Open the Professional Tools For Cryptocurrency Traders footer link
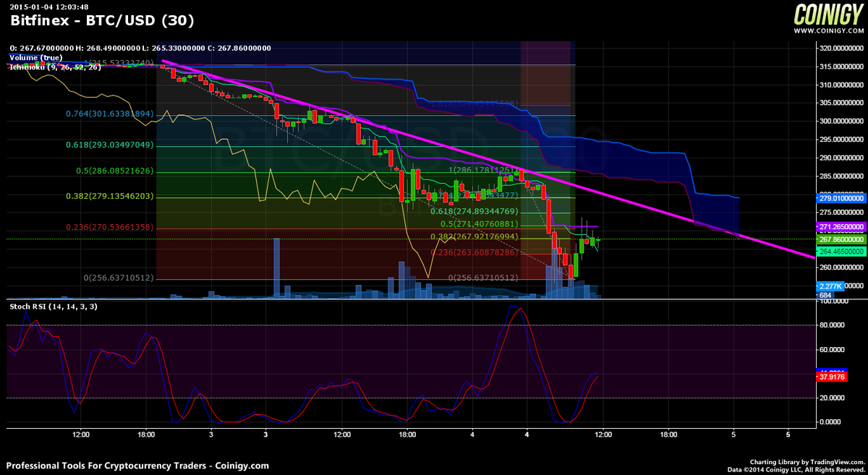Screen dimensions: 868x475 137,466
